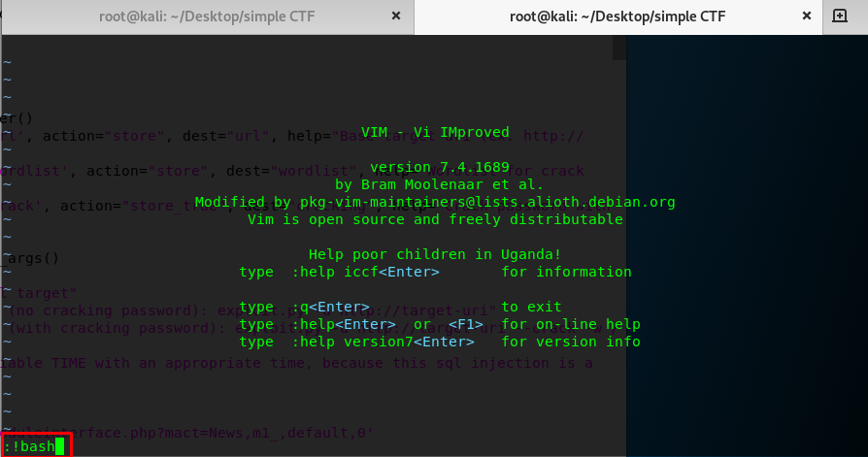Click the ":q<Enter>" exit command hint
This screenshot has width=868, height=457.
(331, 307)
